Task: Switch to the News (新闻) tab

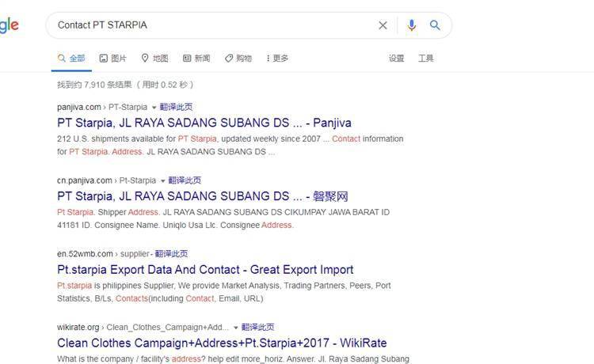Action: pos(196,59)
